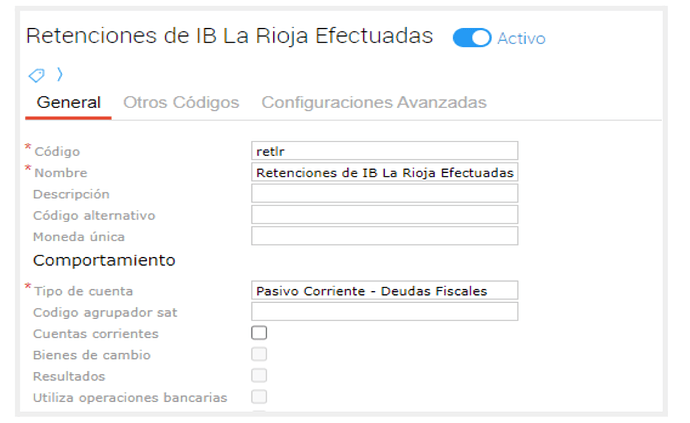Screen dimensions: 690x423
Task: Open the Configuraciones Avanzadas tab
Action: click(374, 102)
